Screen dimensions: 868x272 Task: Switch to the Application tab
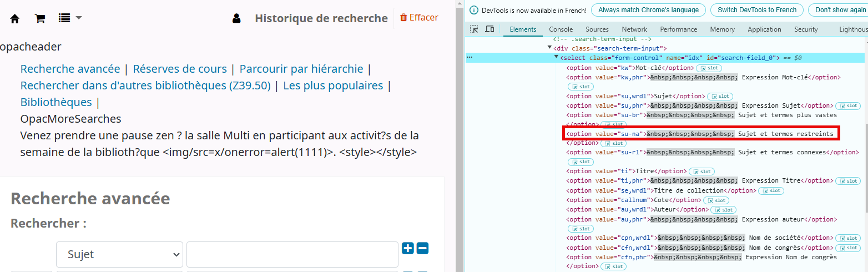click(x=764, y=29)
